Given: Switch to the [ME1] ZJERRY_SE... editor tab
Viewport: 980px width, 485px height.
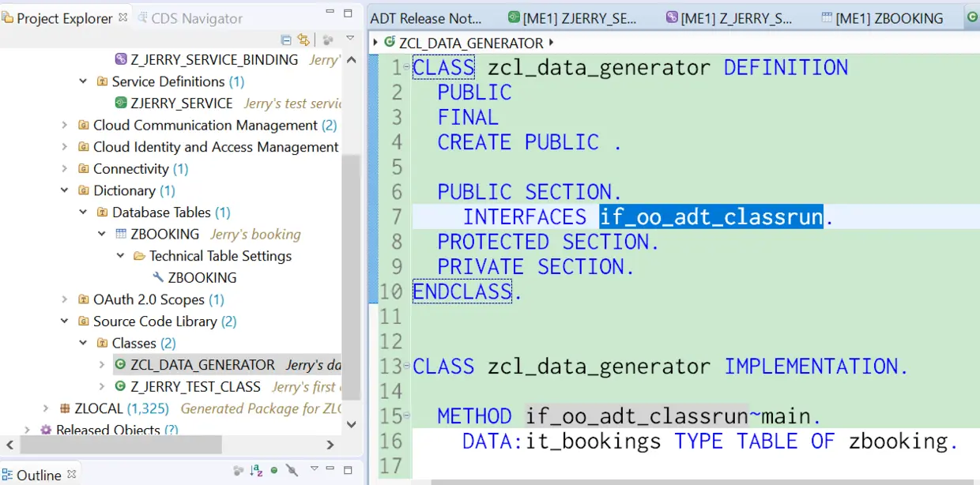Looking at the screenshot, I should [572, 17].
